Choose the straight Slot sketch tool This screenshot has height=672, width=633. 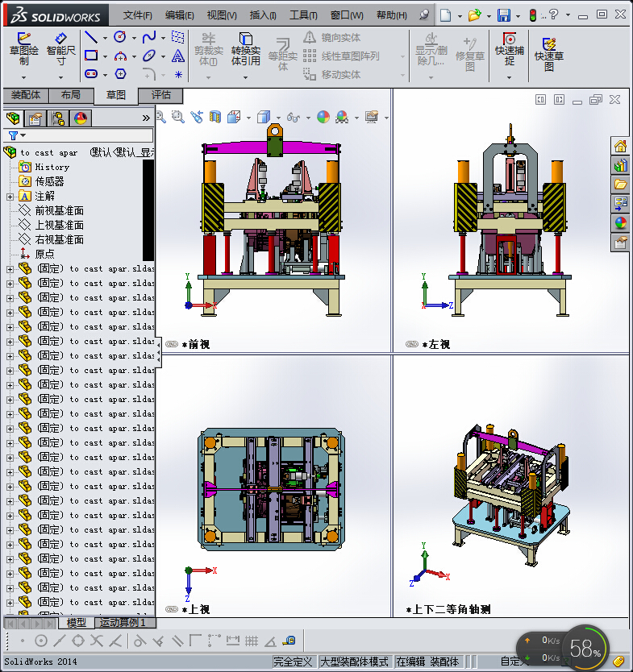pos(91,74)
